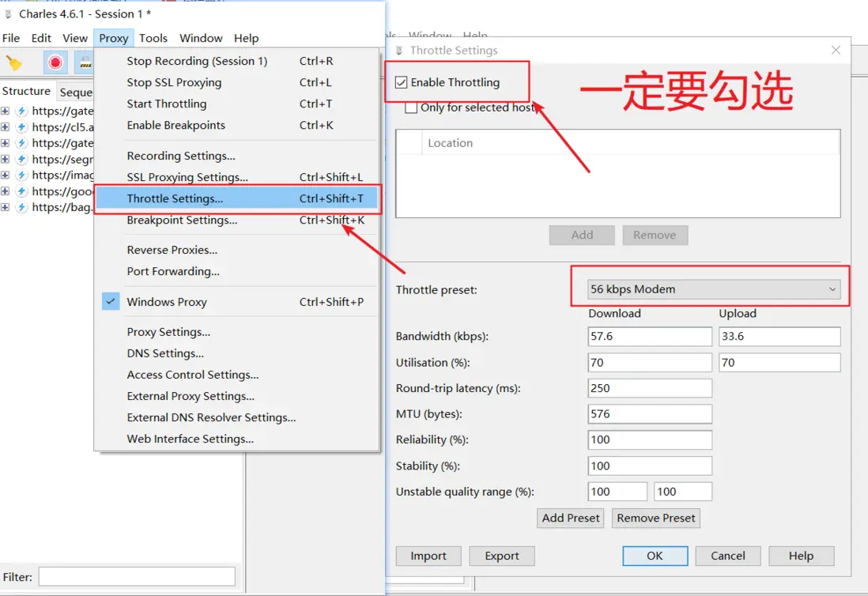Click the Help button in dialog
The height and width of the screenshot is (596, 868).
tap(801, 556)
